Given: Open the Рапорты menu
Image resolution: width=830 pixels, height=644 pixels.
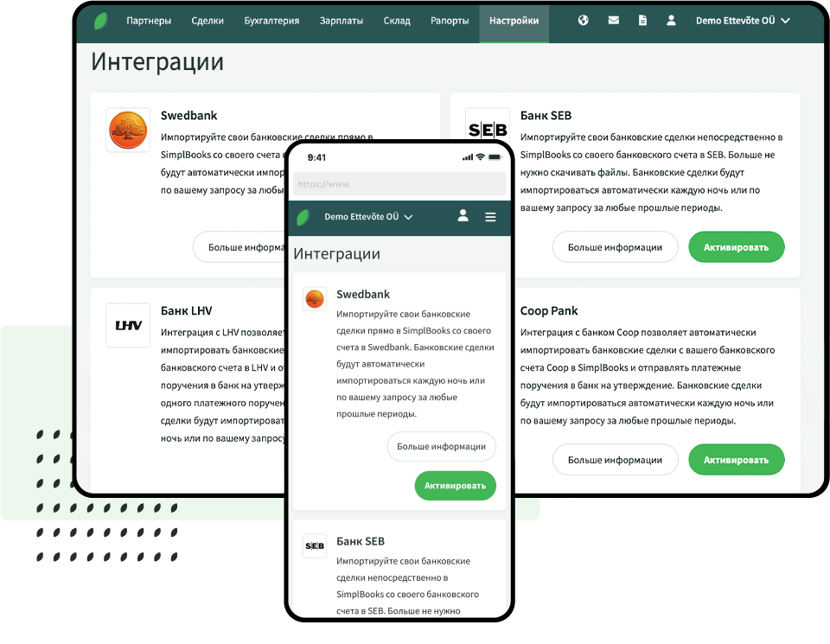Looking at the screenshot, I should click(x=450, y=21).
